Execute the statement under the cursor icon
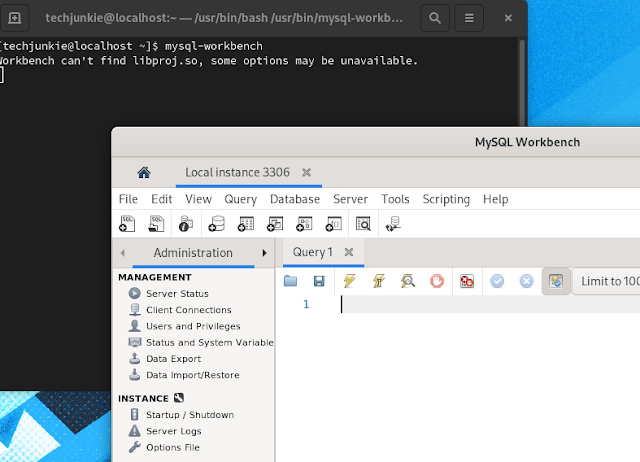Image resolution: width=640 pixels, height=462 pixels. point(379,281)
